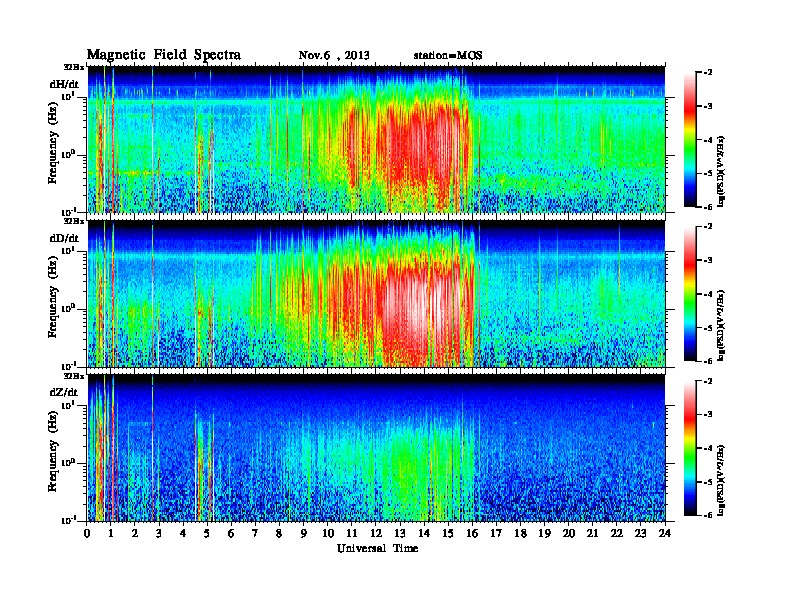Click the hour 11 tick label on time axis
The image size is (792, 612).
(x=352, y=533)
